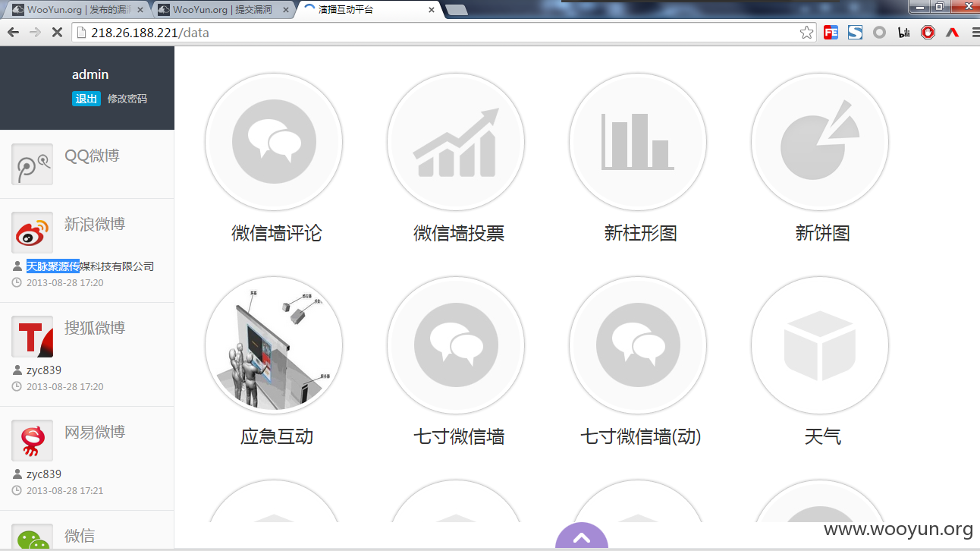Click zyc839 under 网易微博
The image size is (980, 551).
pyautogui.click(x=44, y=474)
